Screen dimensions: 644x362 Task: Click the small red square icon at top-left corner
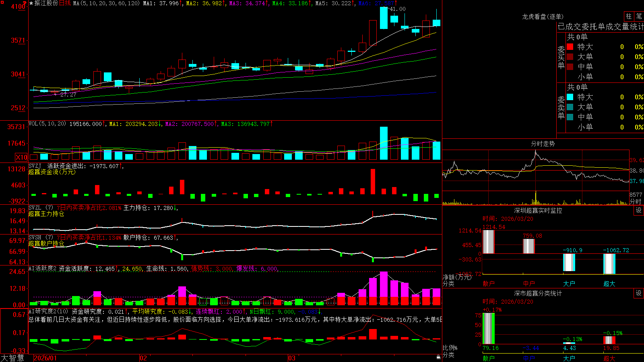point(2,2)
